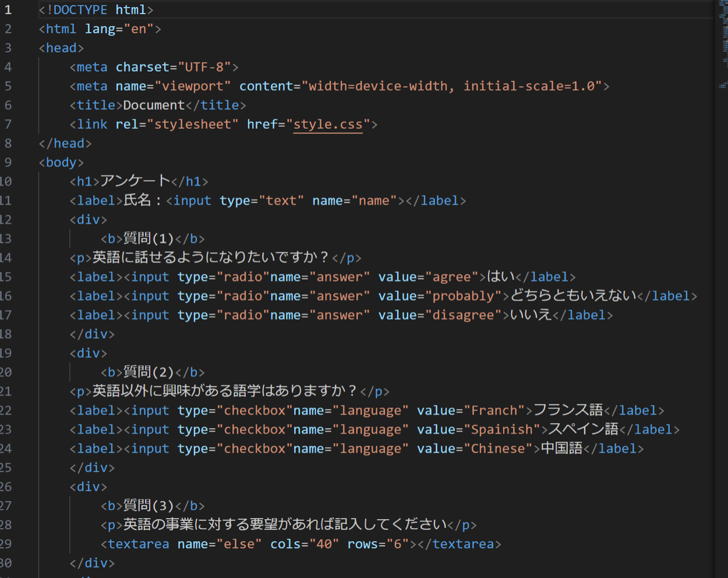Click the "Chinese" value string
This screenshot has height=578, width=728.
498,449
